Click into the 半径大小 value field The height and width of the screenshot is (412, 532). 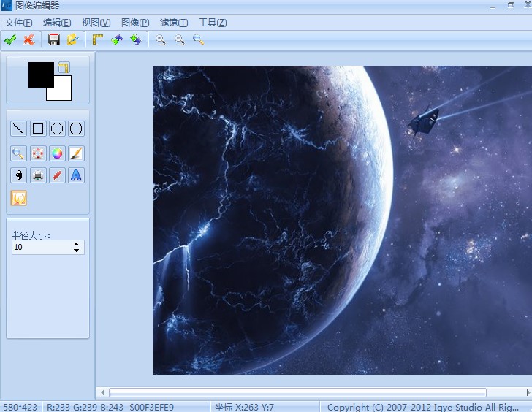click(40, 248)
